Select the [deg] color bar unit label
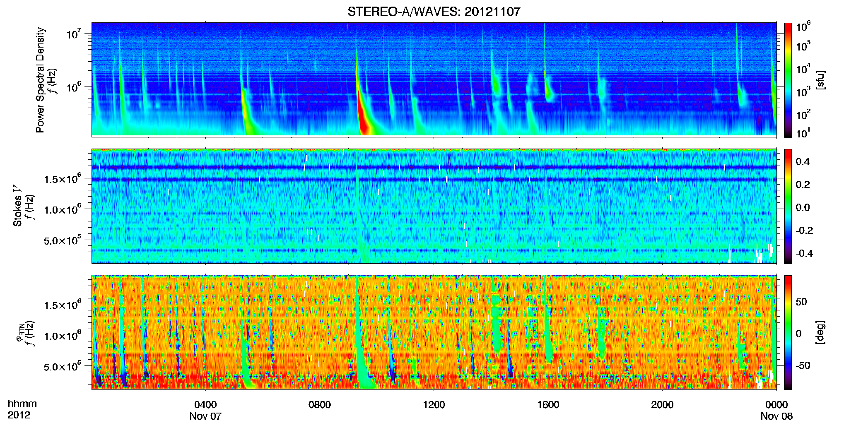Screen dimensions: 868x447 (820, 332)
